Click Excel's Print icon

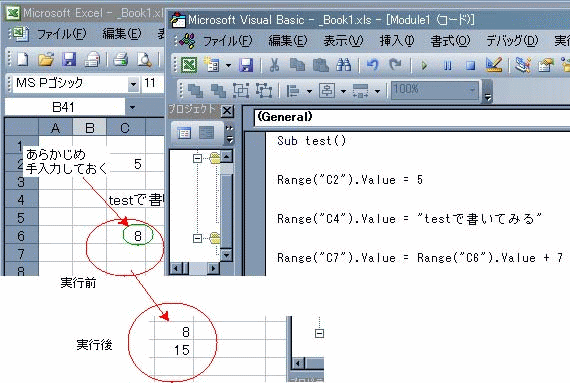pos(120,59)
